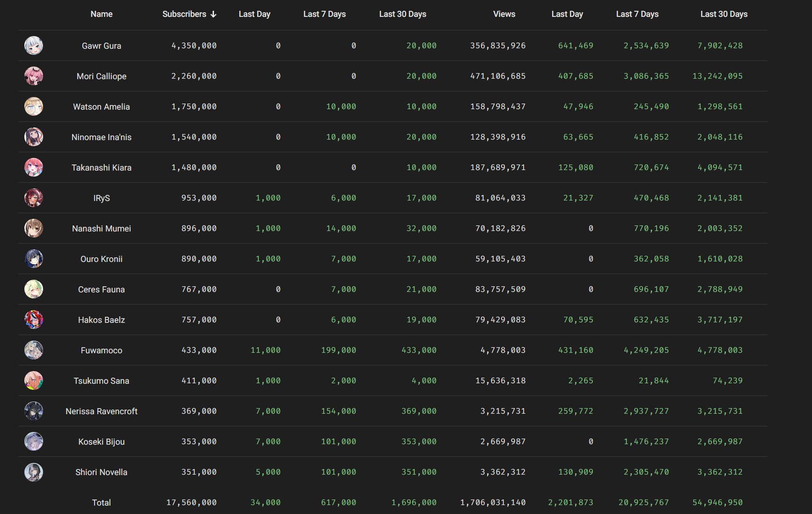812x514 pixels.
Task: Open Ceres Fauna name link
Action: click(102, 290)
